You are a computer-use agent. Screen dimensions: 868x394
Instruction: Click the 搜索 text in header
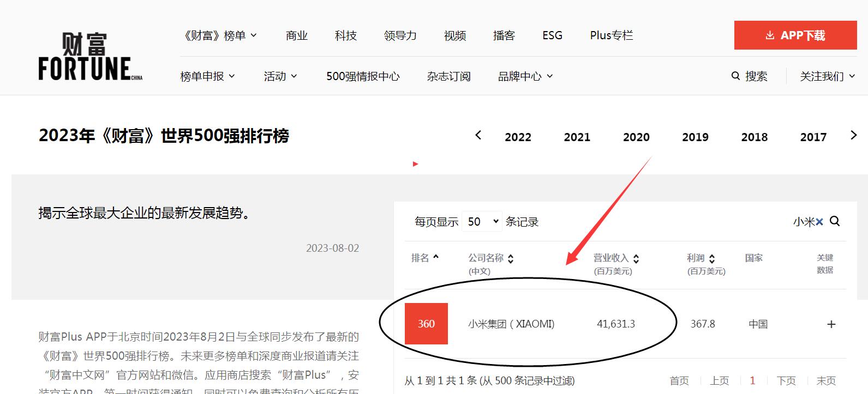coord(756,76)
